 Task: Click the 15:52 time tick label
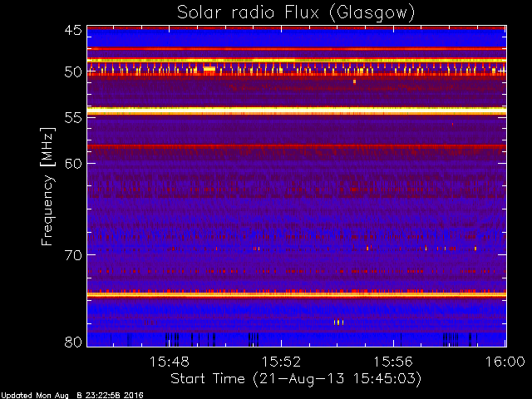coord(281,362)
